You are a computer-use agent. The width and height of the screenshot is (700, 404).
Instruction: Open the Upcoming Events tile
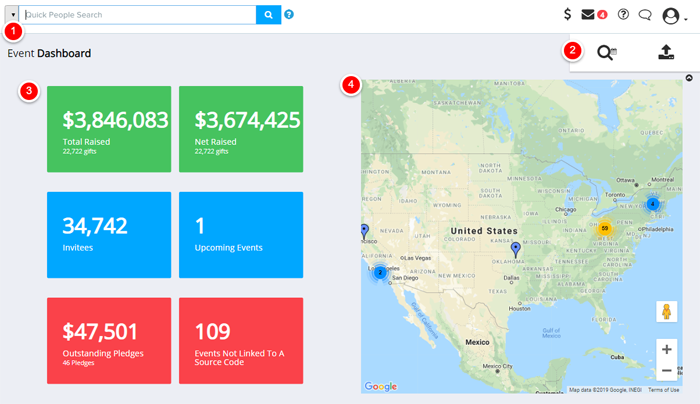pos(241,235)
